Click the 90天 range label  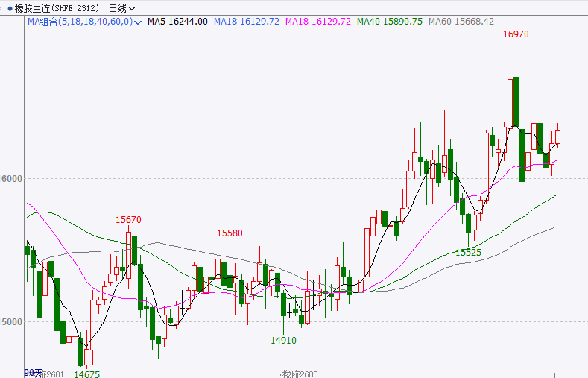33,371
